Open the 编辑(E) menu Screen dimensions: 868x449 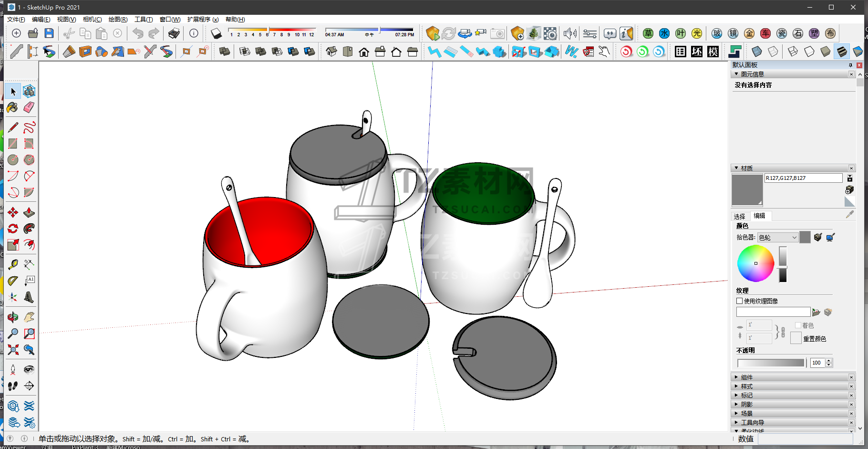point(41,20)
